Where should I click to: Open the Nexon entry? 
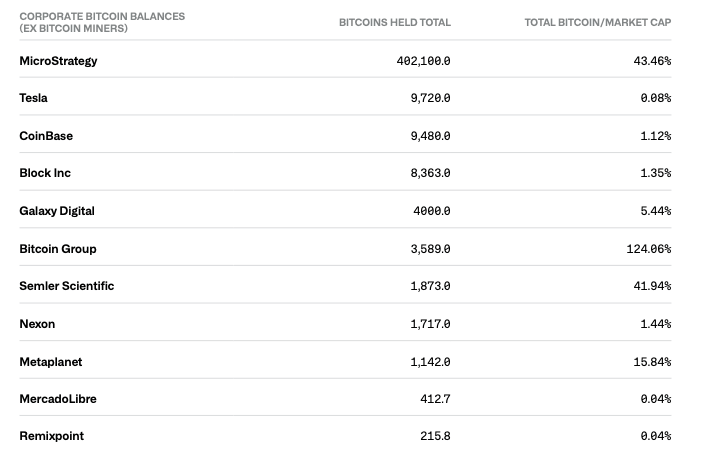[37, 324]
